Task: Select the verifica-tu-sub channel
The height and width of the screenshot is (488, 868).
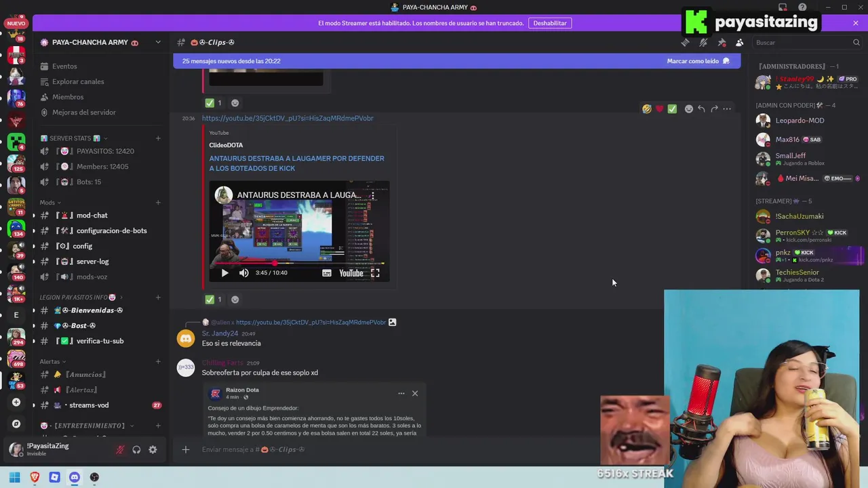Action: click(100, 341)
